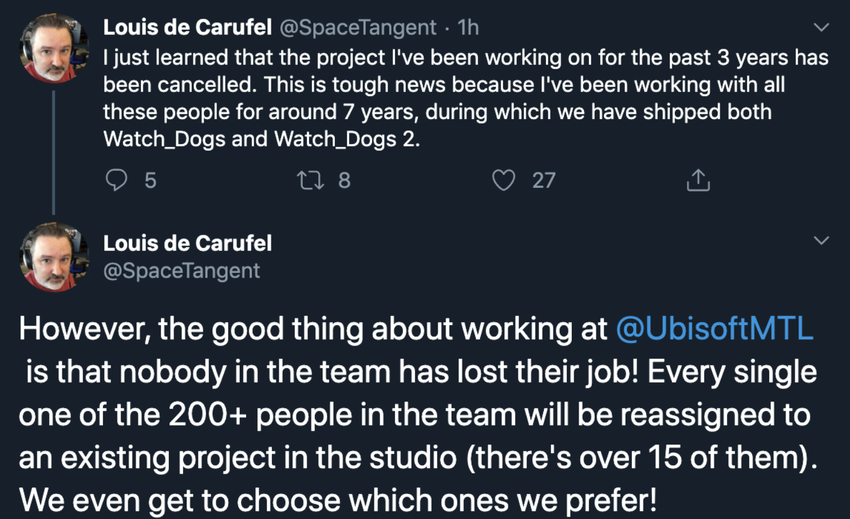The height and width of the screenshot is (519, 850).
Task: Open the second tweet's chevron dropdown menu
Action: pyautogui.click(x=822, y=241)
